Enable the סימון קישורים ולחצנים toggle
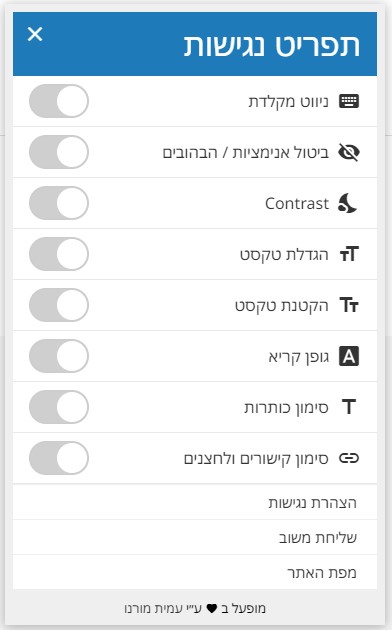Image resolution: width=392 pixels, height=630 pixels. (59, 458)
